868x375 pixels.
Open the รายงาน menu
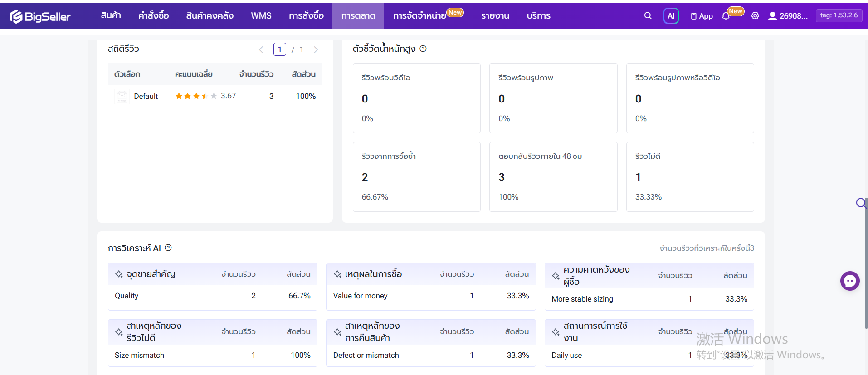tap(495, 15)
